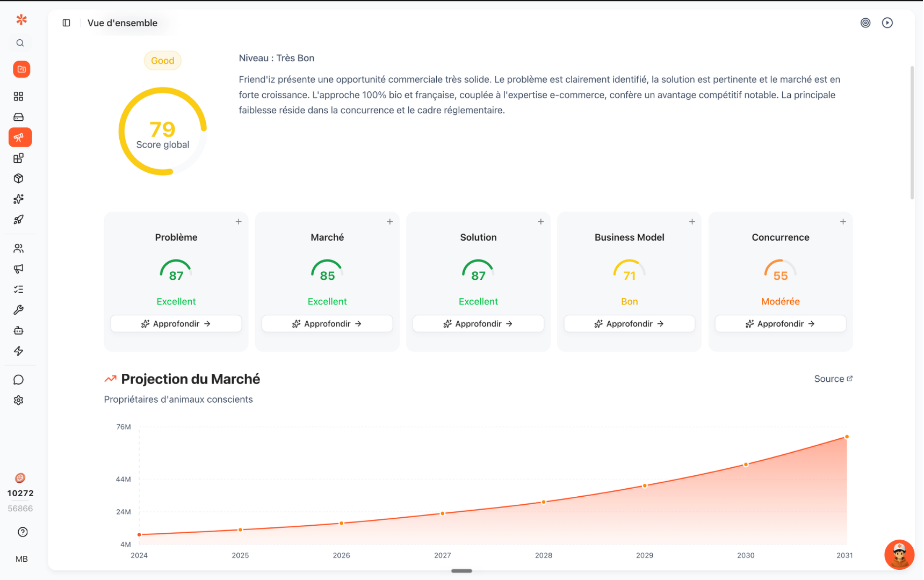Open the checklist tasks icon in sidebar
Screen dimensions: 924x580
point(19,289)
